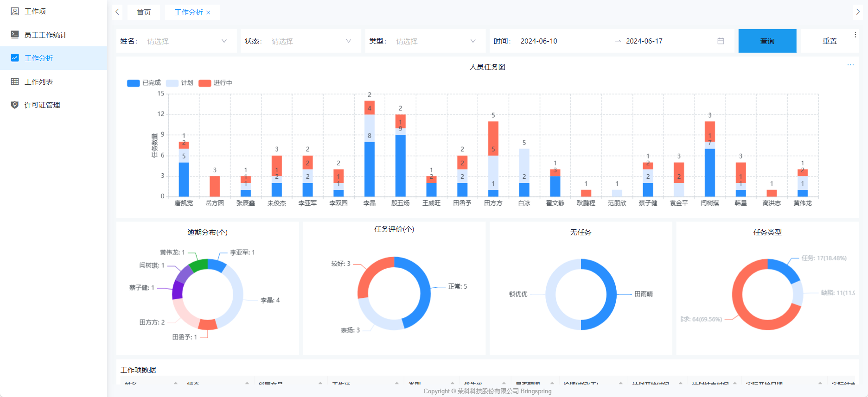Switch to the 首页 tab

tap(144, 12)
